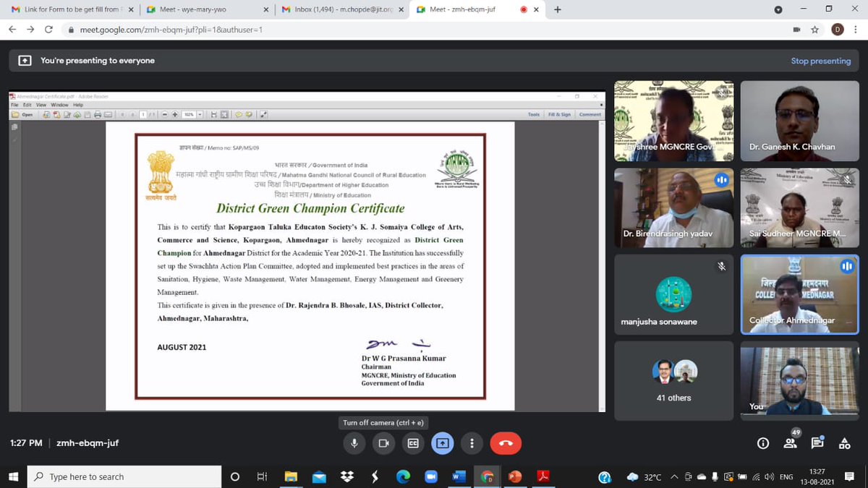Go forward in browser

(30, 30)
